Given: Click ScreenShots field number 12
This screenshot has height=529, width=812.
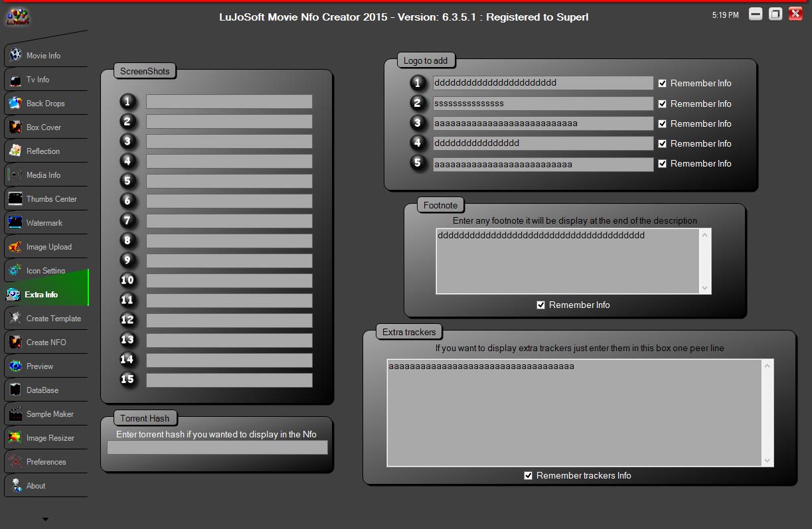Looking at the screenshot, I should [x=229, y=321].
